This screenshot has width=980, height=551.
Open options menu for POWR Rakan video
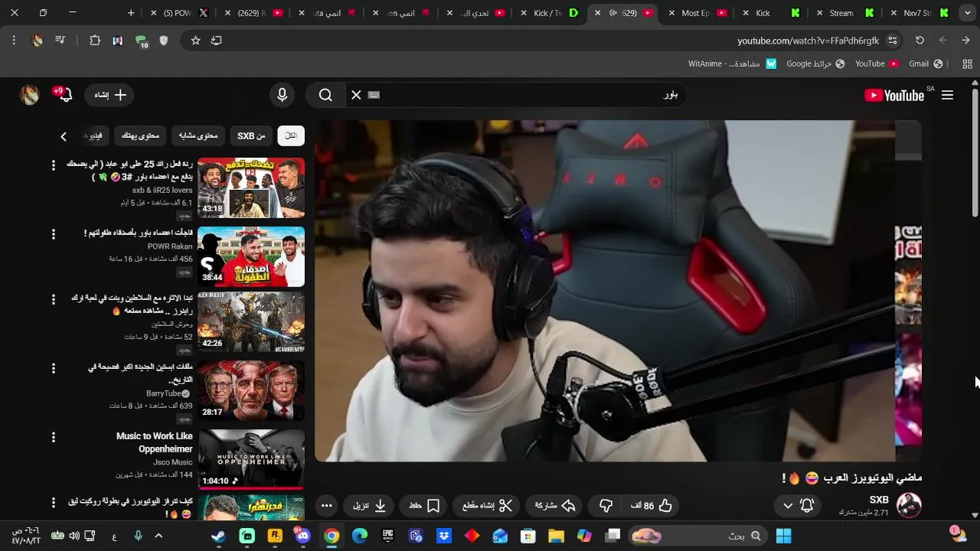[53, 233]
